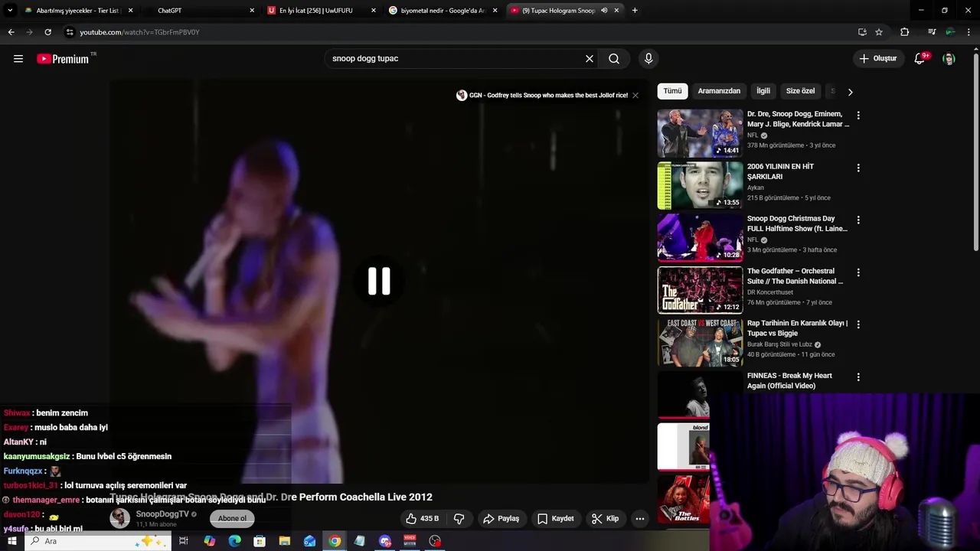Click Oluştur create button
Image resolution: width=980 pixels, height=551 pixels.
click(x=877, y=58)
